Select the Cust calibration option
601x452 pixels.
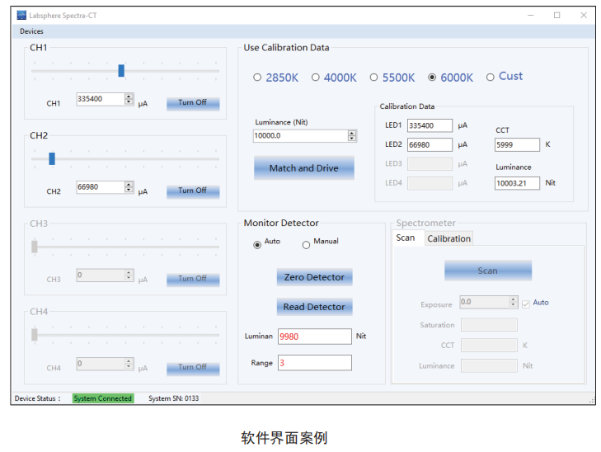point(490,77)
